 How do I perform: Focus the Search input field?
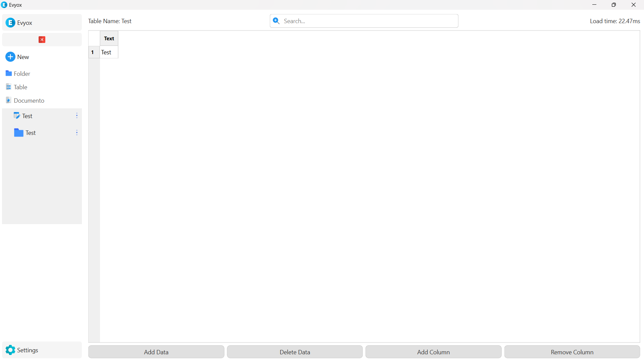(x=364, y=21)
